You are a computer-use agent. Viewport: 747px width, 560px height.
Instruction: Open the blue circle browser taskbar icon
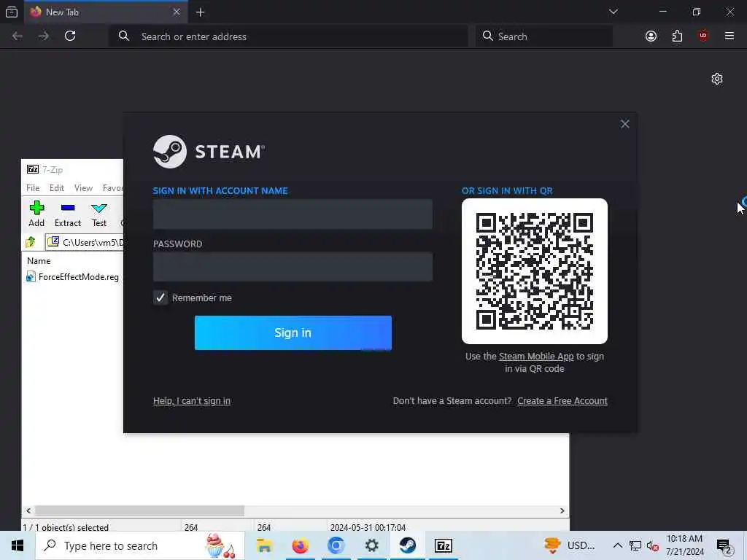pyautogui.click(x=336, y=545)
